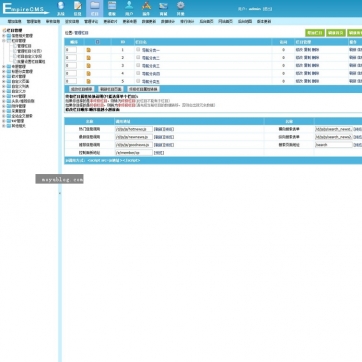Open the 用户 (User) top icon
362x362 pixels.
[x=129, y=8]
